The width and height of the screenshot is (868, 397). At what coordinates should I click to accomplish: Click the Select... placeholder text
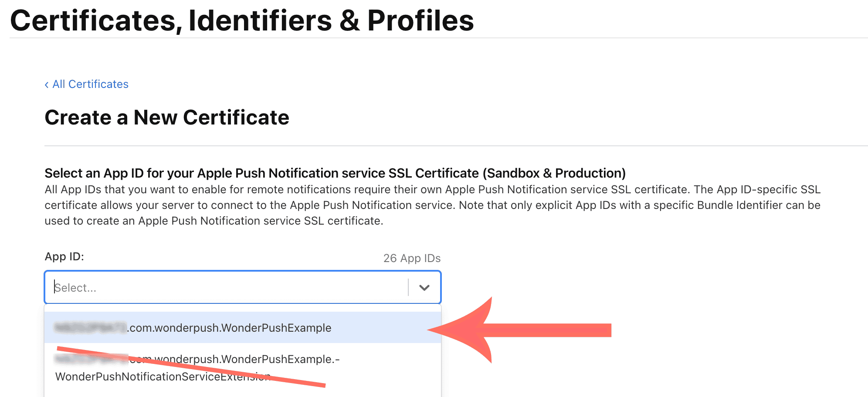click(75, 288)
